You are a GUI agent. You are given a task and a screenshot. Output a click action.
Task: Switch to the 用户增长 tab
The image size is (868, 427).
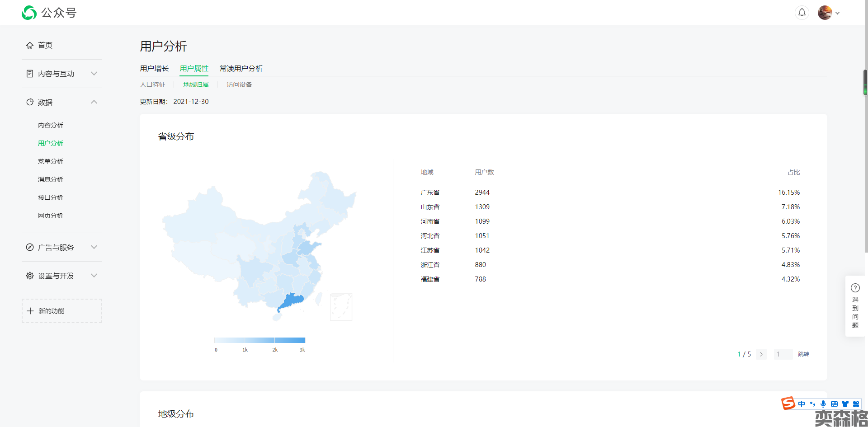coord(154,68)
